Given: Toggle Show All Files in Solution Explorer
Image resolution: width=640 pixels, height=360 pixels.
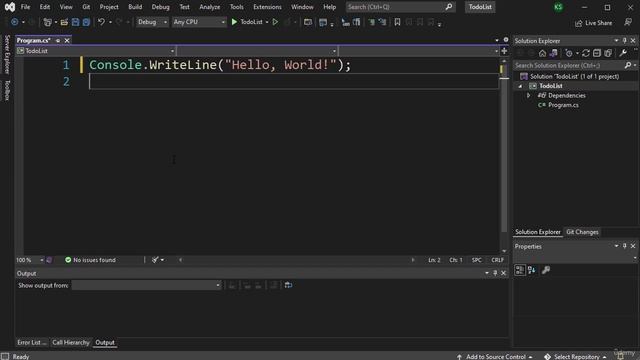Looking at the screenshot, I should coord(608,53).
